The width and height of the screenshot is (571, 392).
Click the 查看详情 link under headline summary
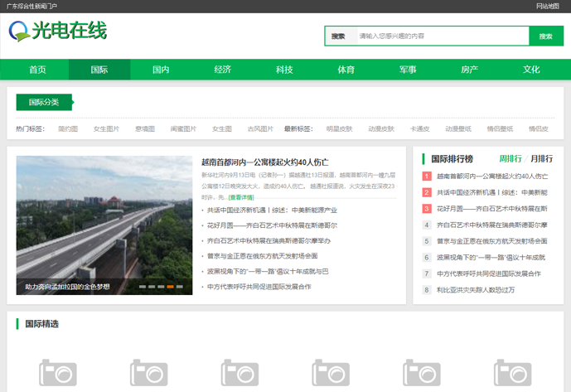241,197
